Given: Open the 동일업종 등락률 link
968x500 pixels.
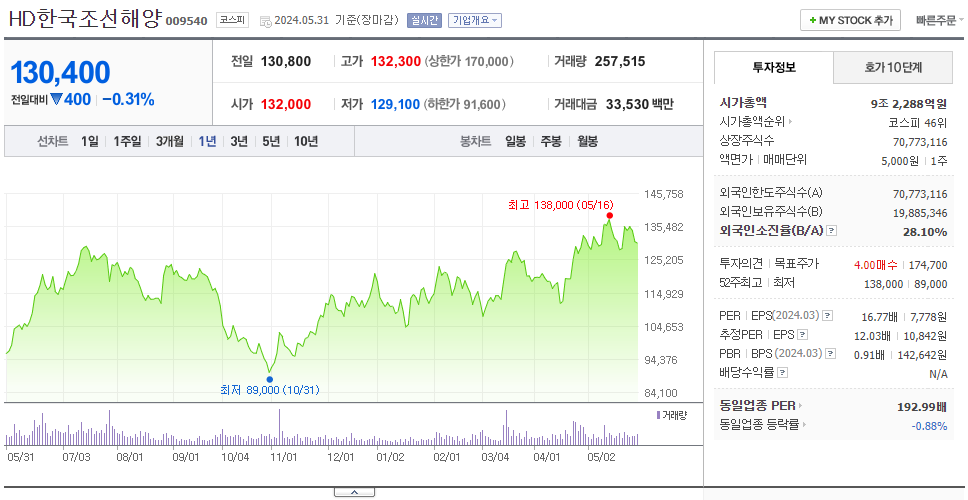Looking at the screenshot, I should click(x=762, y=425).
